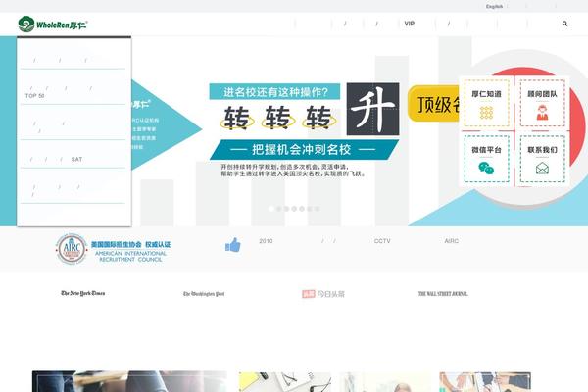Click the black 升 character block

[372, 109]
